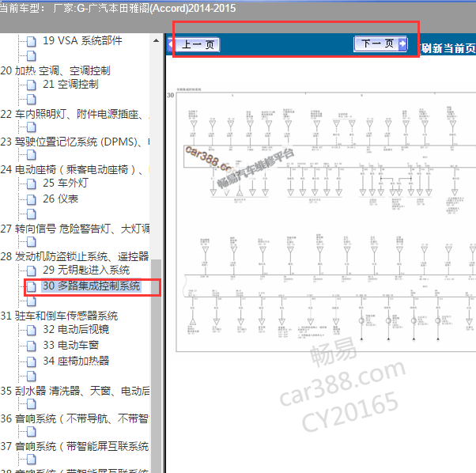This screenshot has width=476, height=473.
Task: Click blank page icon under 19 VSA 系统部件
Action: point(32,55)
